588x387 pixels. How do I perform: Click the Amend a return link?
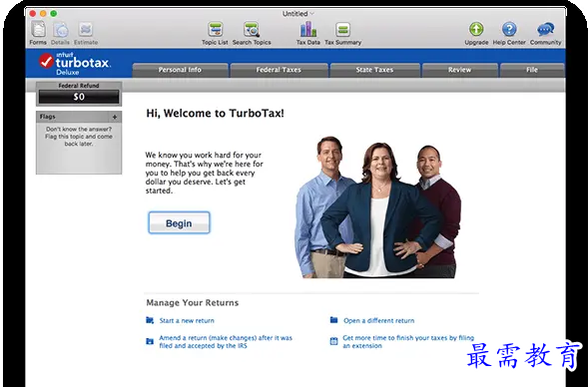pos(226,342)
